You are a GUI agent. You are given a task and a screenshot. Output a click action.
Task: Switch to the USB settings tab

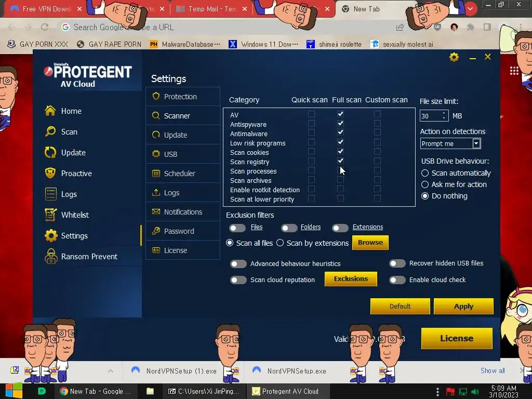click(x=183, y=154)
